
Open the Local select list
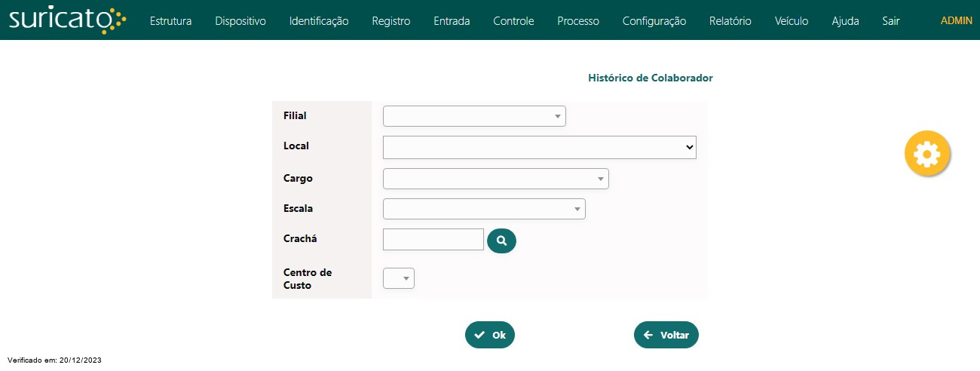(x=539, y=147)
